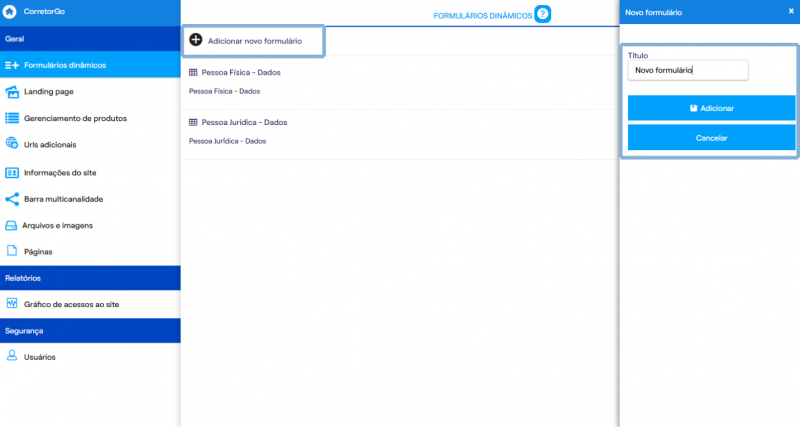This screenshot has width=800, height=427.
Task: Click the Barra multicanalidade share icon
Action: click(12, 199)
